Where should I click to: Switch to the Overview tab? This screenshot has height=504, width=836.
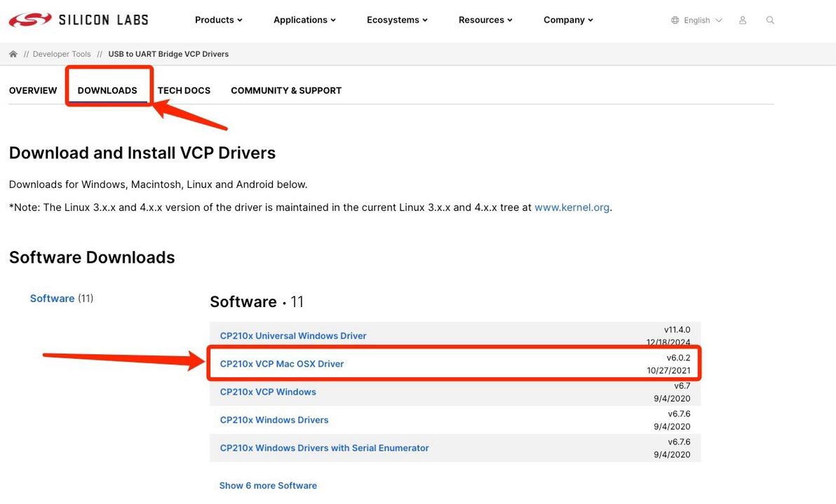tap(33, 90)
